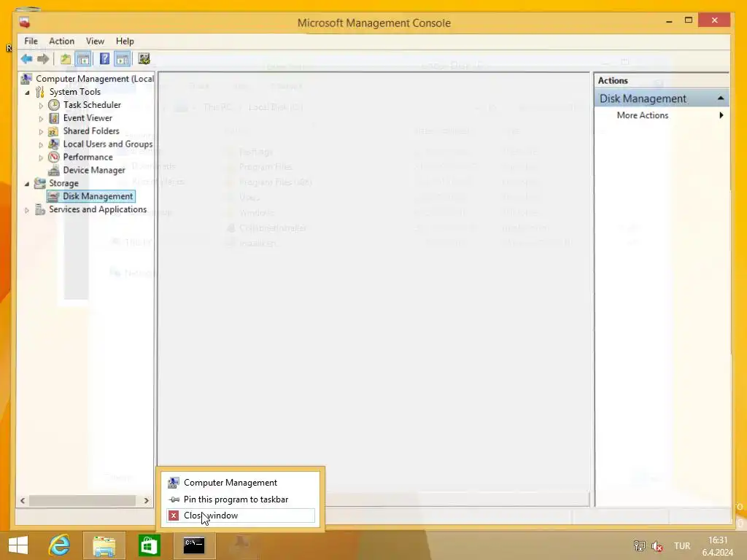Viewport: 747px width, 560px height.
Task: Click the pin icon in jump list
Action: [x=174, y=499]
